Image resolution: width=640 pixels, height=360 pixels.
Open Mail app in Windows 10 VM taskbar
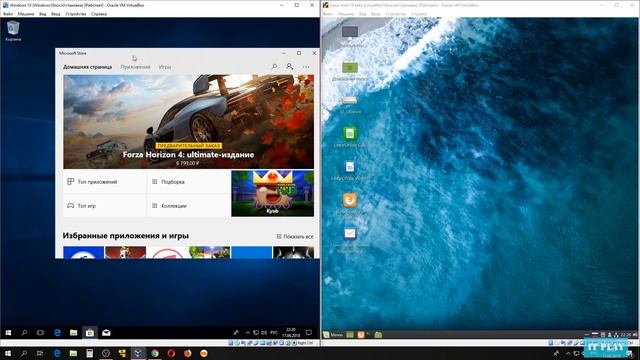tap(106, 333)
